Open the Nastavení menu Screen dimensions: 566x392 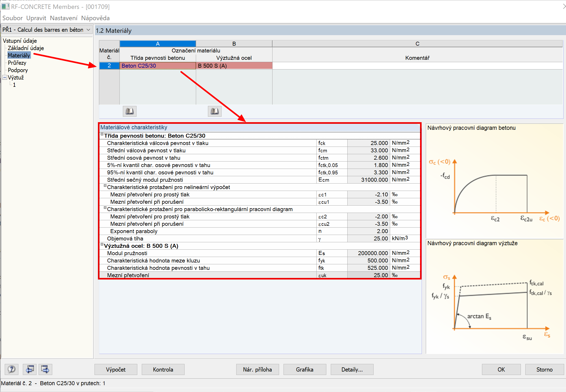64,18
